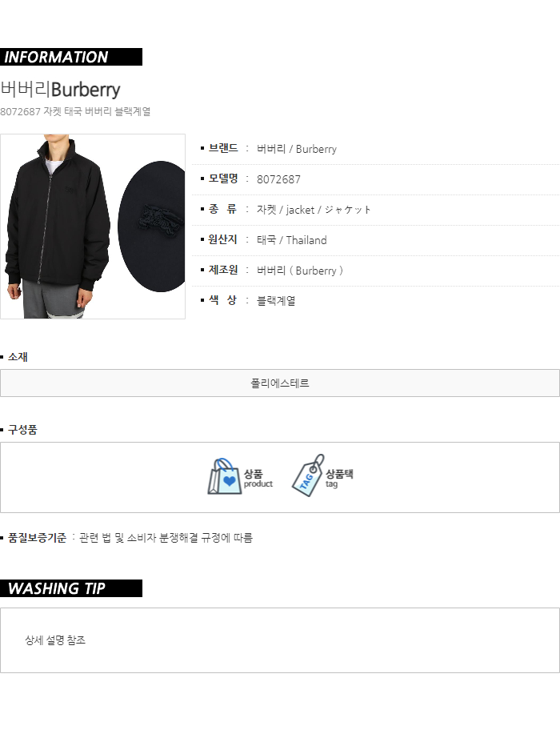560x742 pixels.
Task: Select the WASHING TIP header banner
Action: (71, 588)
